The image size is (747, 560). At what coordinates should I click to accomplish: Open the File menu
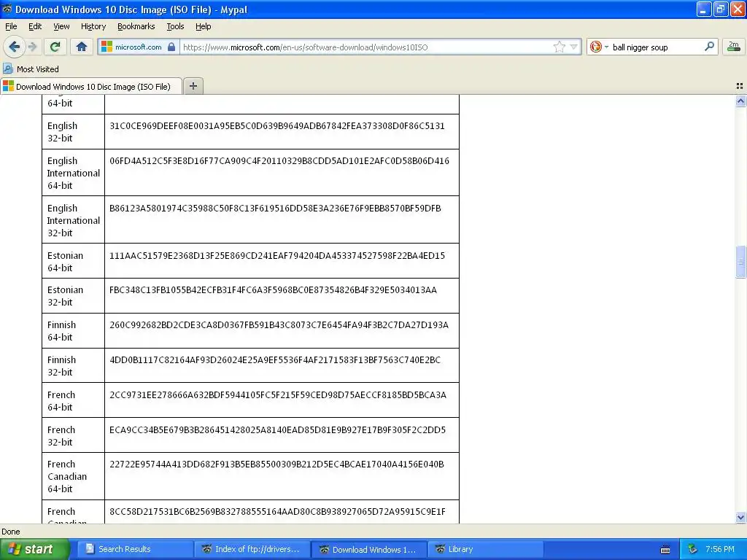[x=11, y=27]
